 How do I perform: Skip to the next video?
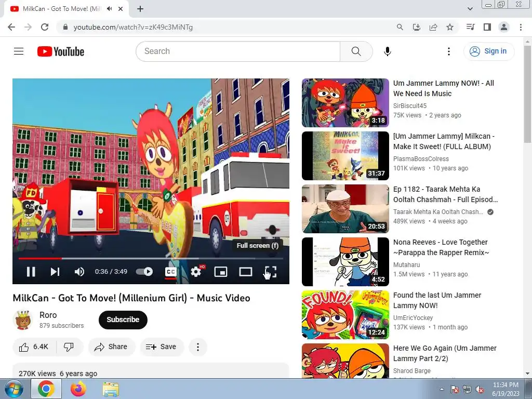click(x=55, y=272)
